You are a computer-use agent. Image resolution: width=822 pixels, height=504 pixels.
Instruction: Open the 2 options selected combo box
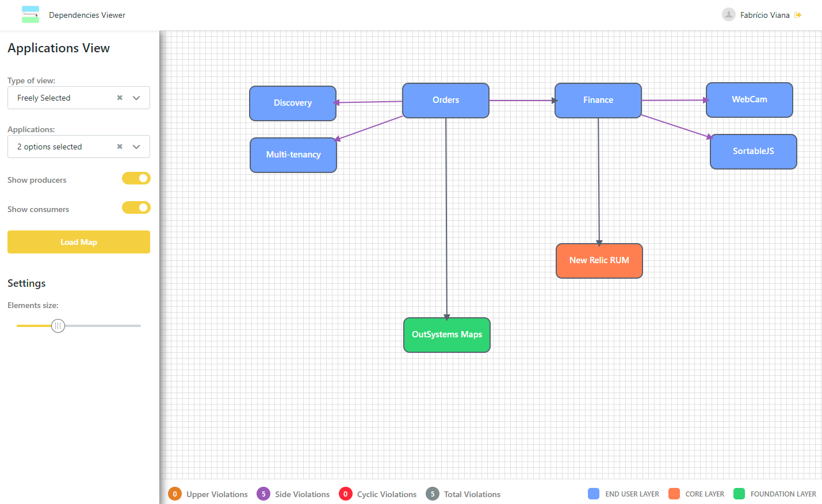[79, 147]
